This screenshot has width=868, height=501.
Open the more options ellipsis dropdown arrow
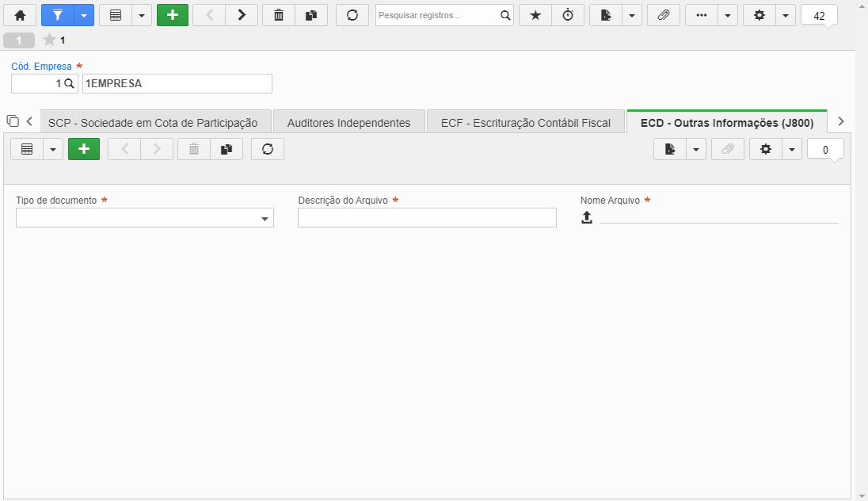727,16
